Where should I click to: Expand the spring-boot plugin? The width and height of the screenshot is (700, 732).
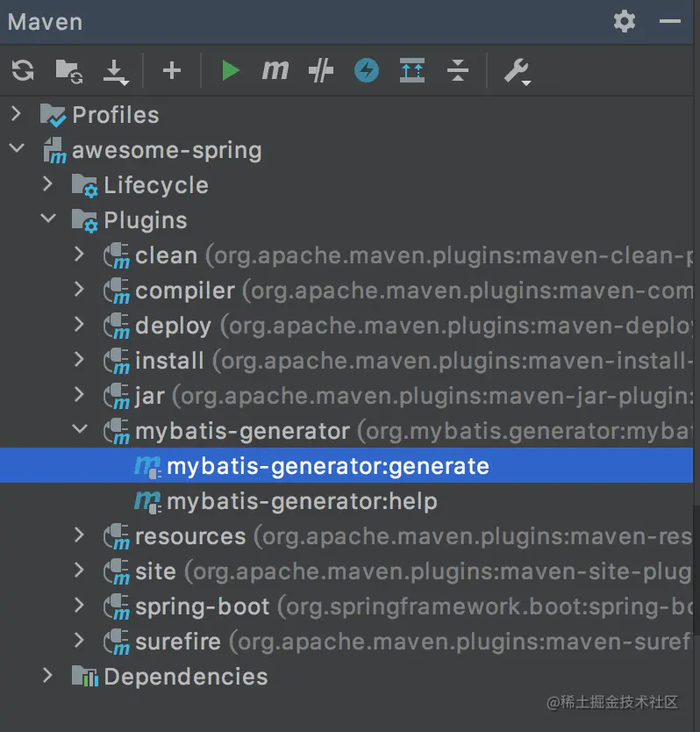[79, 605]
